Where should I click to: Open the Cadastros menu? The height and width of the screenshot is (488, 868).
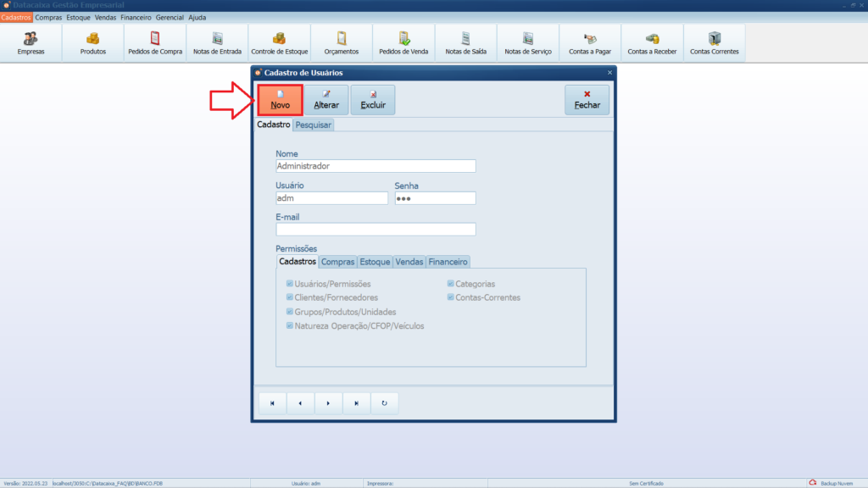16,17
